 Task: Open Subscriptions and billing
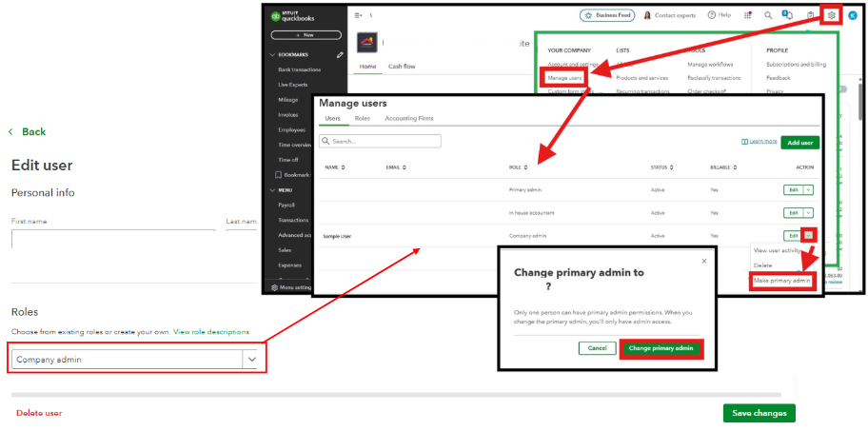click(796, 64)
